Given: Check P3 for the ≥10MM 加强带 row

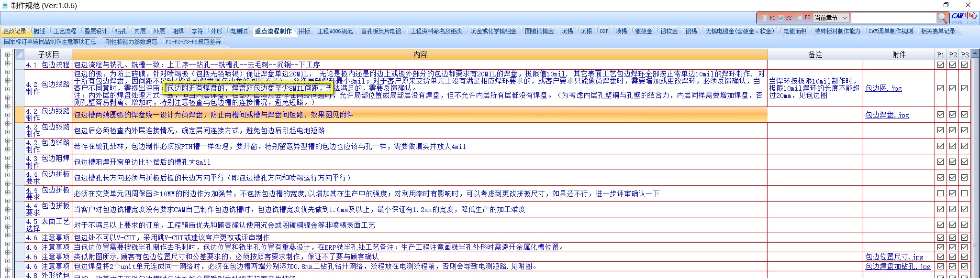Looking at the screenshot, I should tap(964, 193).
